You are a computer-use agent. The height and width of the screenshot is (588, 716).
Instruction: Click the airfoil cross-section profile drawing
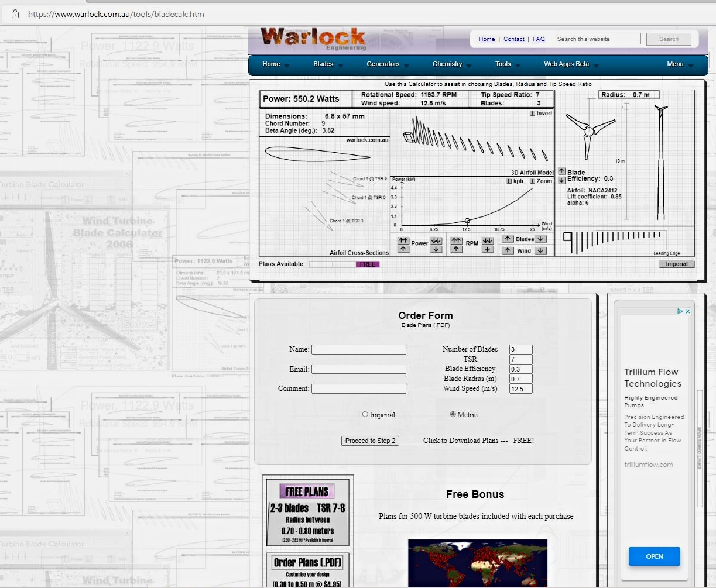(x=317, y=154)
